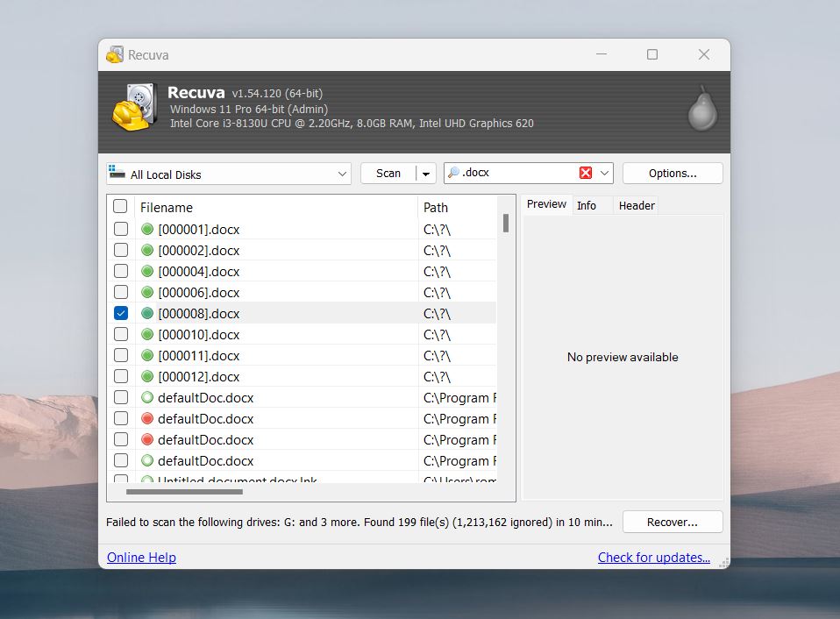The width and height of the screenshot is (840, 619).
Task: Check the box for [000001].docx
Action: 121,229
